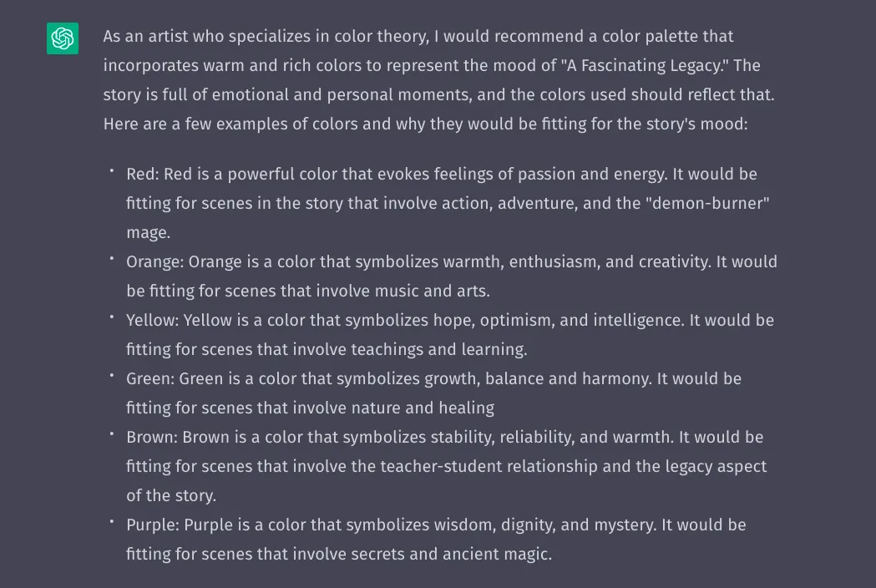Viewport: 876px width, 588px height.
Task: Click the intro paragraph starting "As an artist"
Action: (438, 80)
